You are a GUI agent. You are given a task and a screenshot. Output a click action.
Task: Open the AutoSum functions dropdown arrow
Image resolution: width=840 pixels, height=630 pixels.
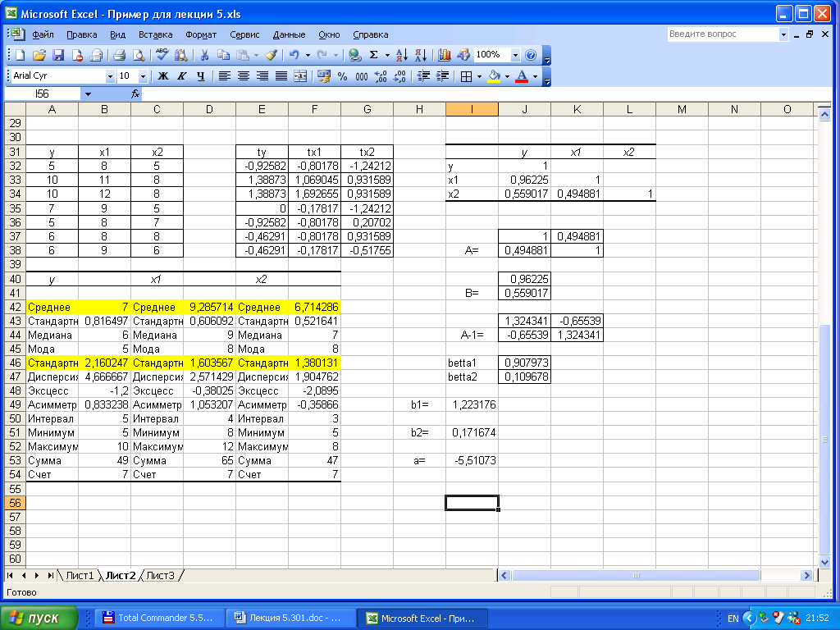[387, 55]
